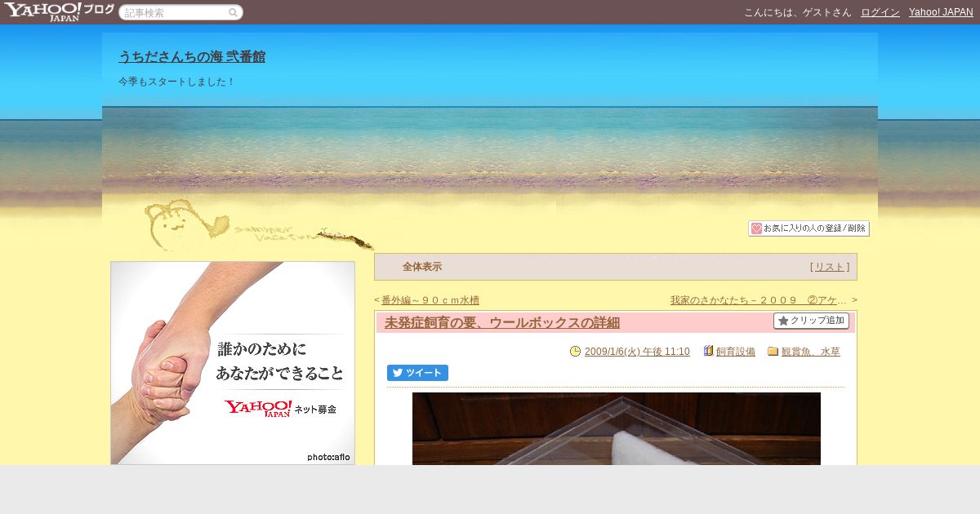Open the Yahoo ネット募金 handshake ad banner

pyautogui.click(x=233, y=363)
